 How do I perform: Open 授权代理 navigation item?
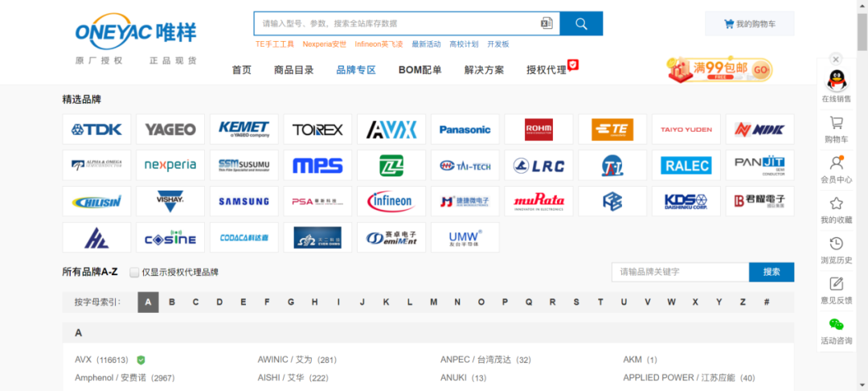547,70
